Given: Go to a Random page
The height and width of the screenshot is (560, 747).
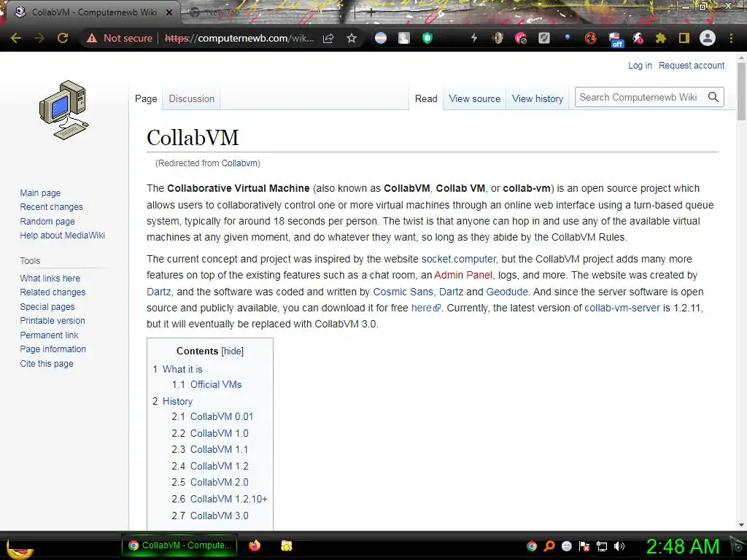Looking at the screenshot, I should click(x=47, y=221).
